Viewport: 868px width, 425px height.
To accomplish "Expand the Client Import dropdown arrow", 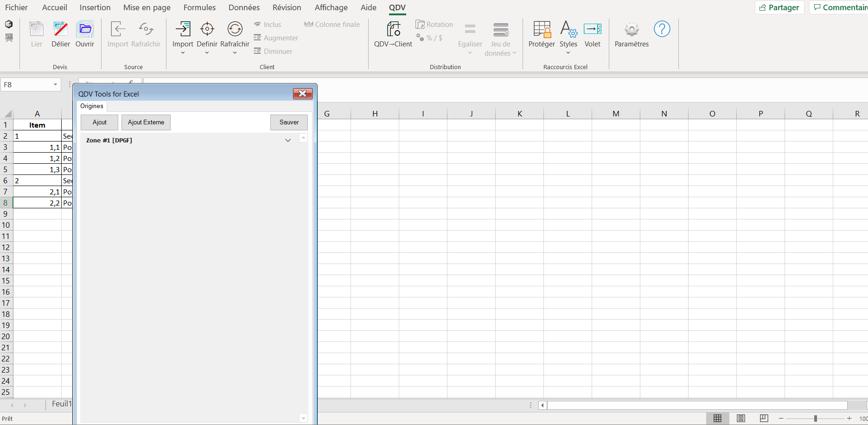I will pos(183,53).
